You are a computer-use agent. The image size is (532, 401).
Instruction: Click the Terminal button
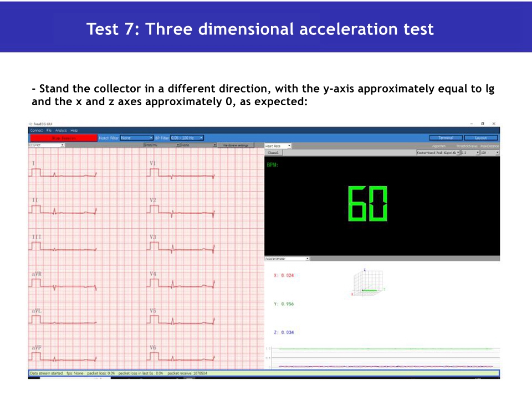(446, 138)
